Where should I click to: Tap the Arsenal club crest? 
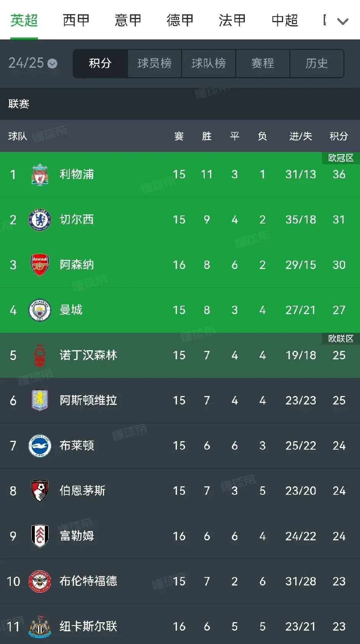click(x=40, y=265)
